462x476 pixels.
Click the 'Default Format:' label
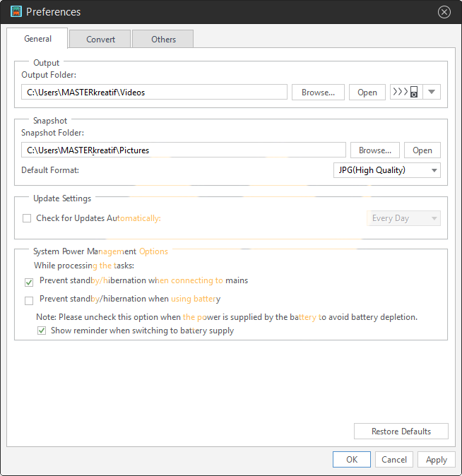[x=50, y=170]
